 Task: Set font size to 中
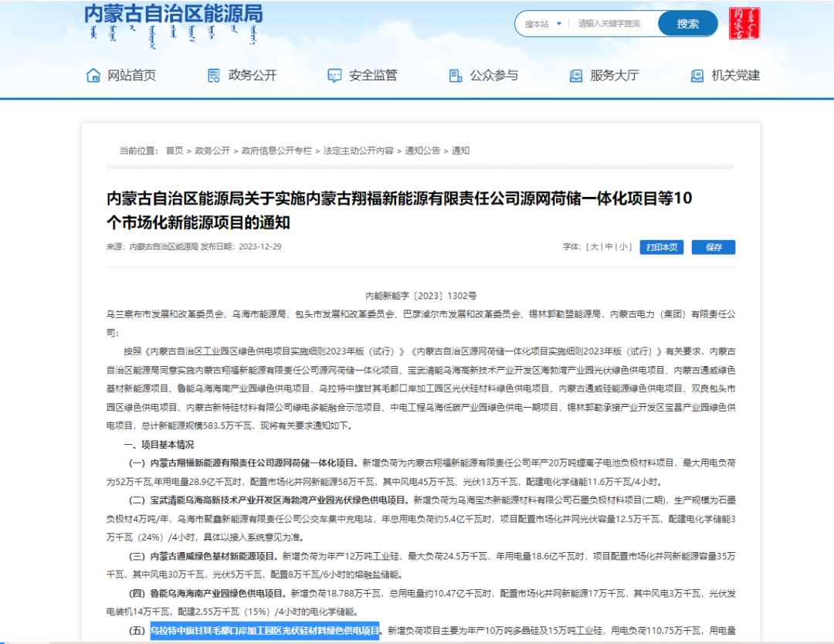coord(609,247)
